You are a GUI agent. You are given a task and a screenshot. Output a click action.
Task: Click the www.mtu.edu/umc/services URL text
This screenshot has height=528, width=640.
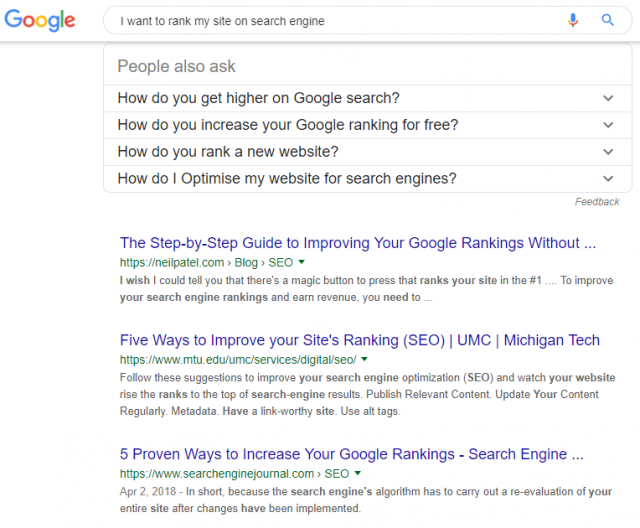click(238, 359)
